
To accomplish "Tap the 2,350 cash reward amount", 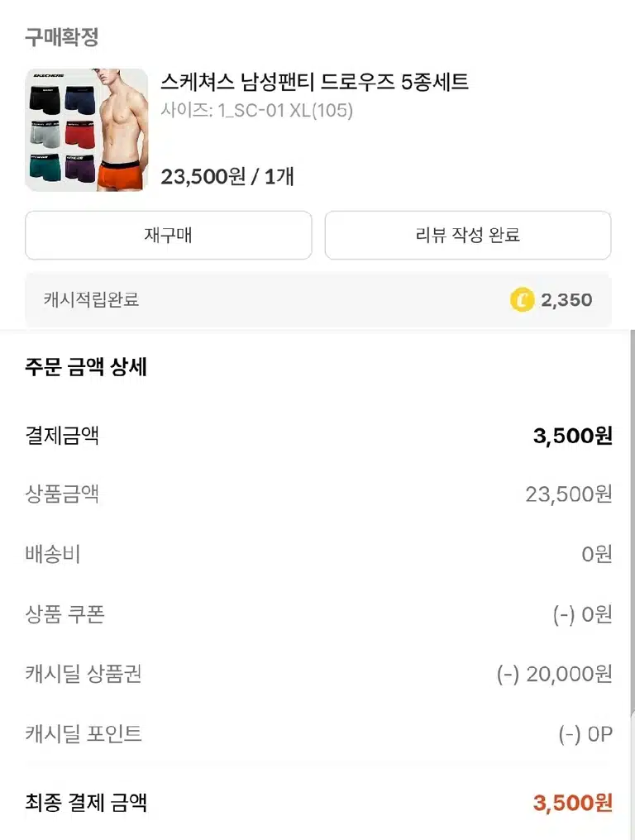I will 566,300.
